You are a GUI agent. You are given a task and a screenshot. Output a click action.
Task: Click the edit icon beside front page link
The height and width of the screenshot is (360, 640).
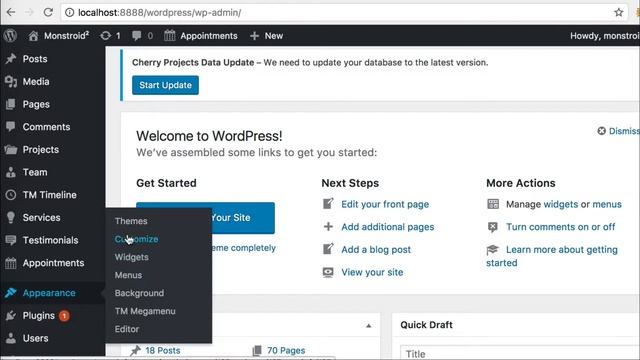click(328, 204)
